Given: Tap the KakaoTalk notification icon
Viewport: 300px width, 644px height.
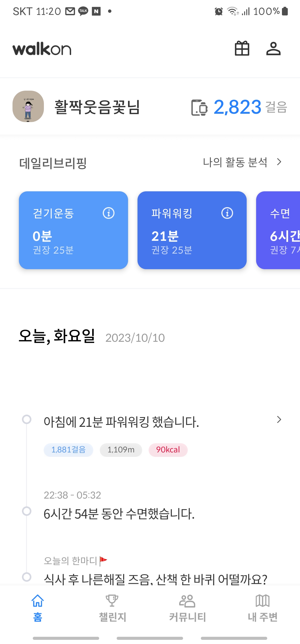Looking at the screenshot, I should pos(83,11).
